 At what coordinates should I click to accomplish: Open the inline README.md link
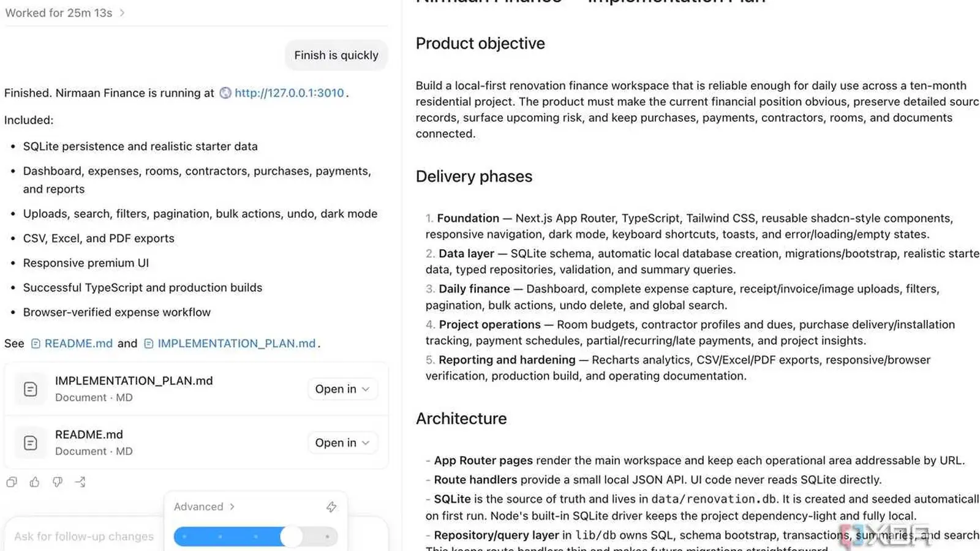click(78, 343)
